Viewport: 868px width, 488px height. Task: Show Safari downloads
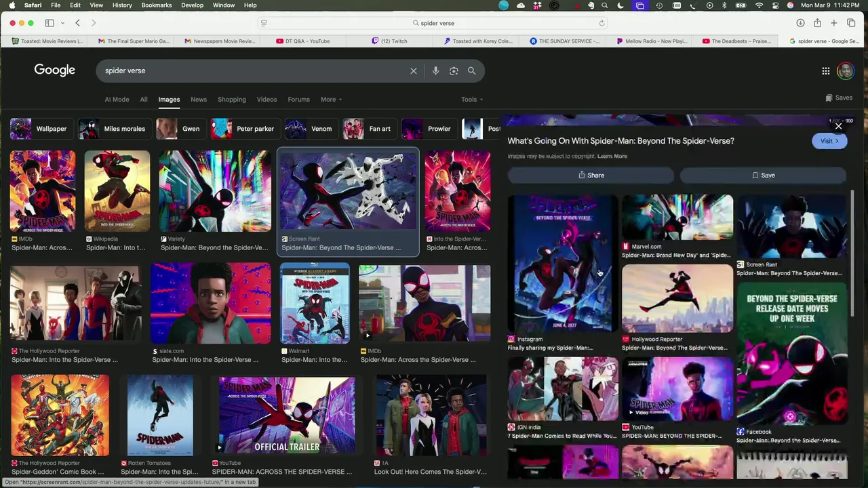(x=800, y=23)
